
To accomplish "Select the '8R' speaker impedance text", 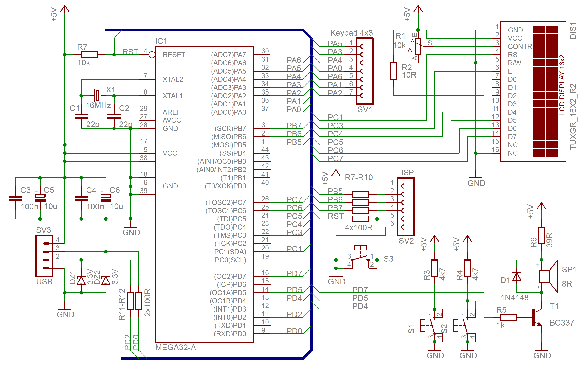I will point(567,284).
